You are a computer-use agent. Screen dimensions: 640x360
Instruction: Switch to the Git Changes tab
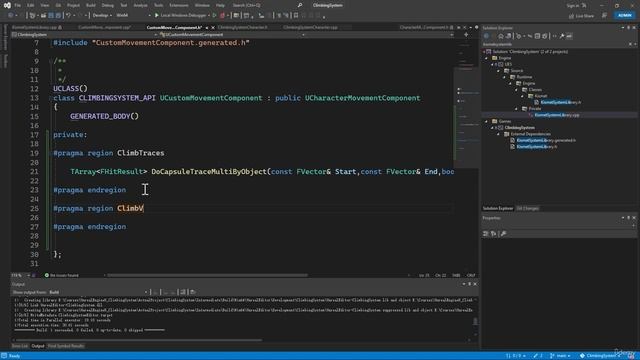click(527, 209)
